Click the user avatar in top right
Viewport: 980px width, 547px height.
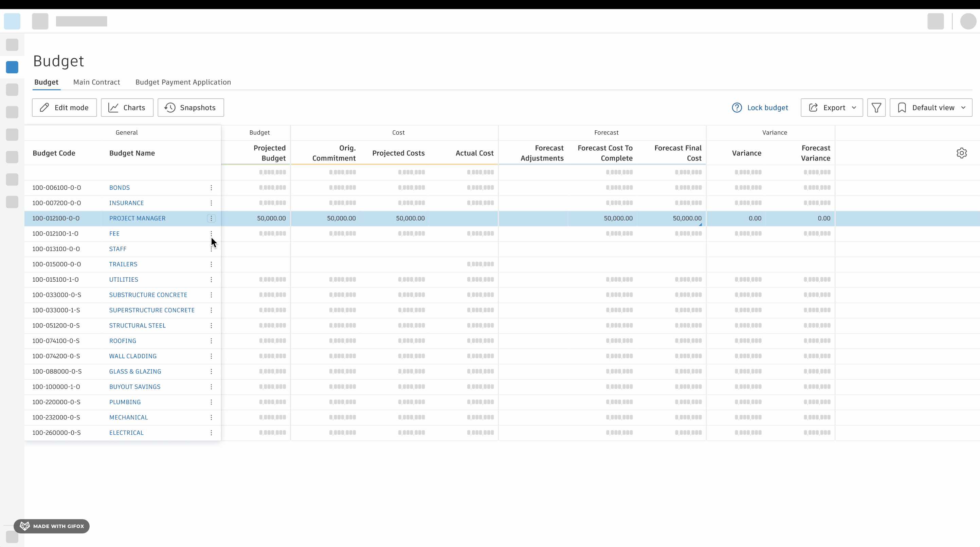[x=967, y=21]
